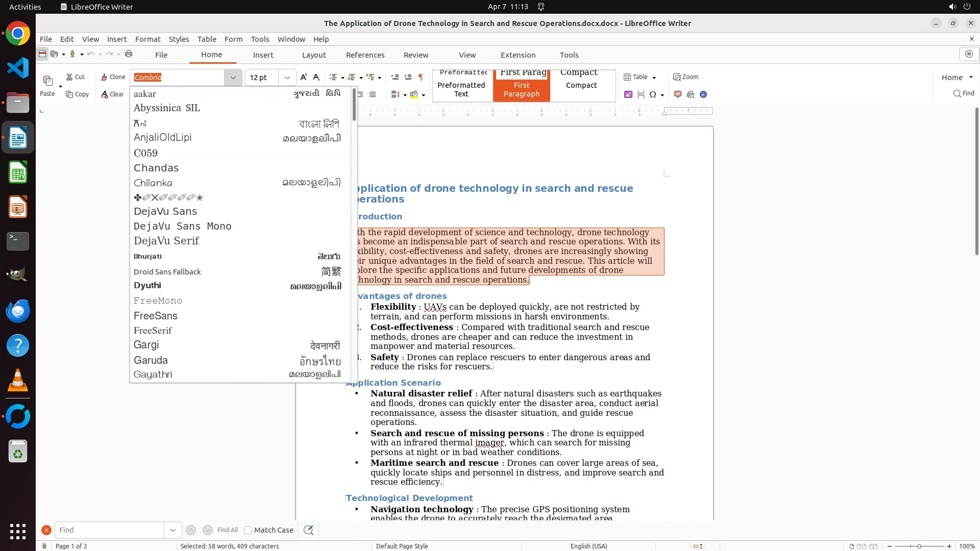Click the zoom slider in status bar
This screenshot has height=551, width=980.
(x=919, y=546)
